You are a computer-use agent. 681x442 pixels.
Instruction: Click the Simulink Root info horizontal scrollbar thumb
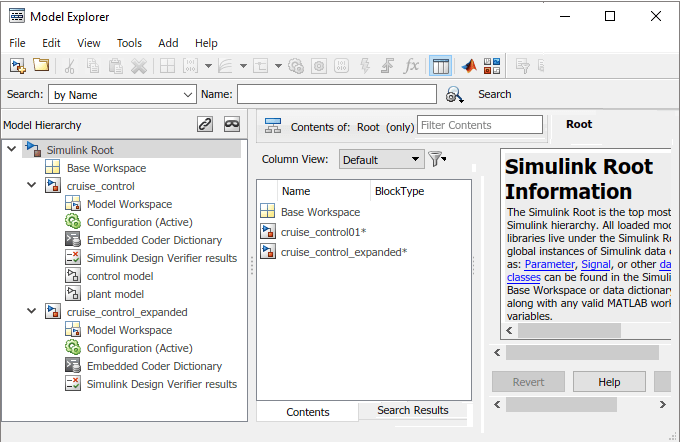(x=569, y=330)
